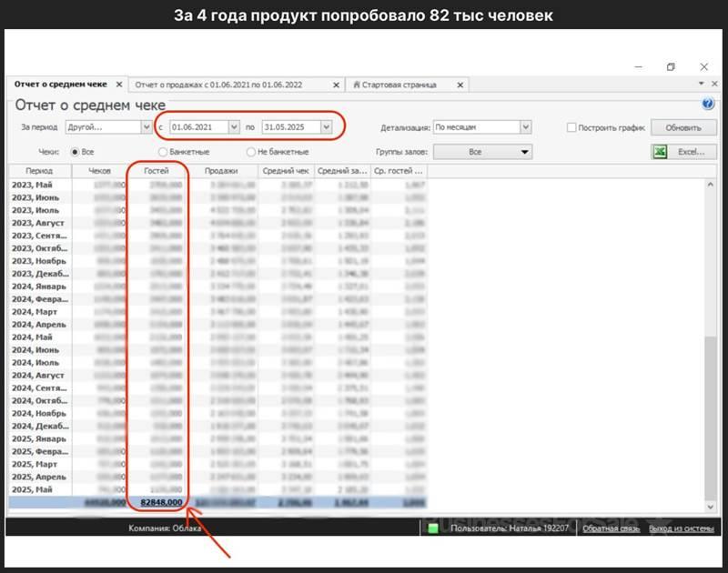Click the 'Выход из системы' link

tap(675, 528)
